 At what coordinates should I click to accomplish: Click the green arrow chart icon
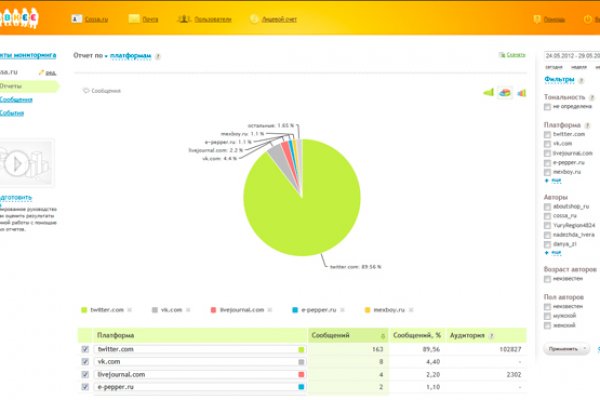tap(488, 93)
